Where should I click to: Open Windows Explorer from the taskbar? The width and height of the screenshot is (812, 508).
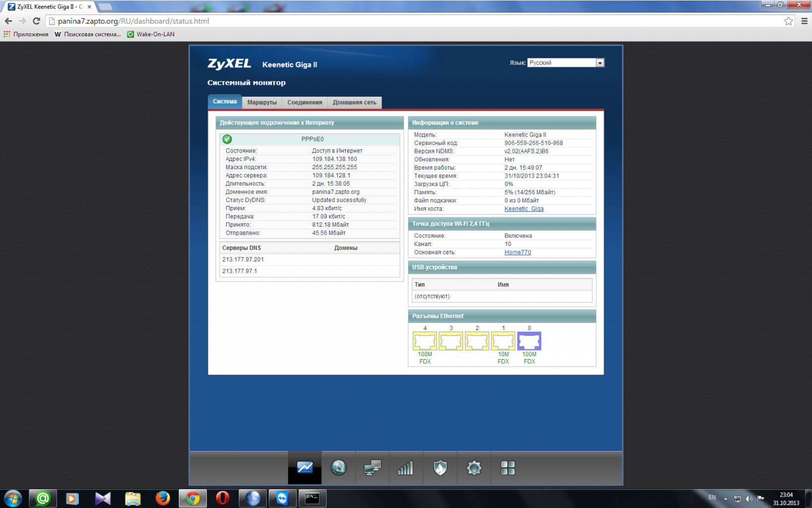(132, 498)
